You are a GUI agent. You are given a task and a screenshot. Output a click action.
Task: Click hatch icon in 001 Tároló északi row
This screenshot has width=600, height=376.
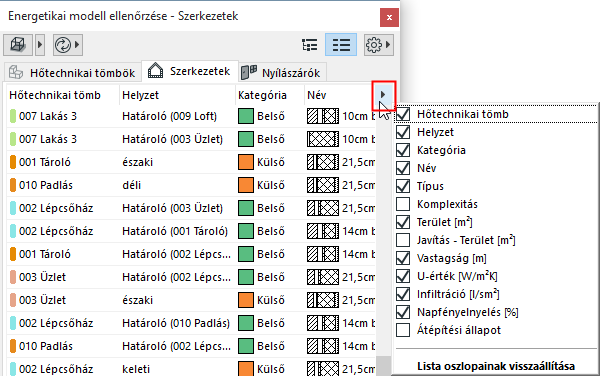323,162
